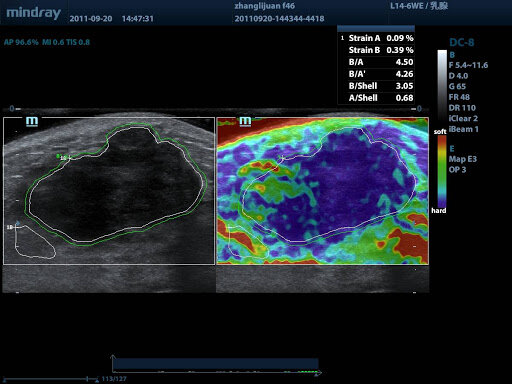Viewport: 512px width, 384px height.
Task: Select the Strain B measurement row
Action: click(376, 50)
